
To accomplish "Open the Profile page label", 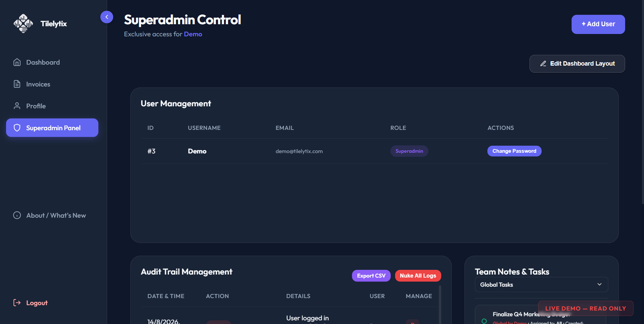I will 36,106.
